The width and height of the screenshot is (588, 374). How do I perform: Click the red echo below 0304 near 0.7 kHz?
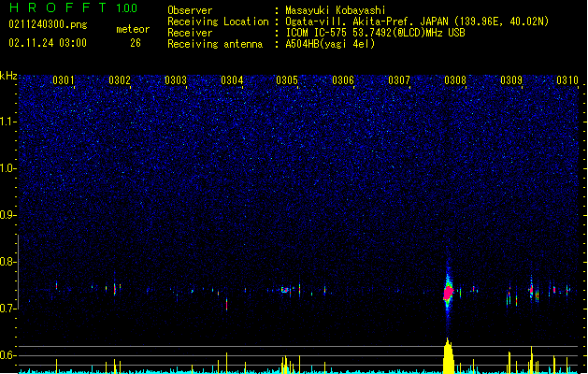pos(226,304)
